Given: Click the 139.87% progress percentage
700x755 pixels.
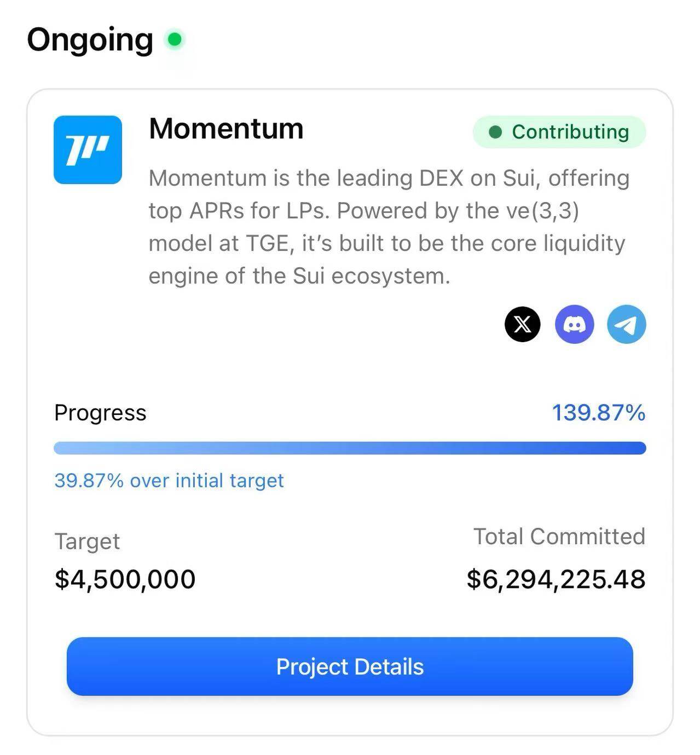Looking at the screenshot, I should click(598, 412).
